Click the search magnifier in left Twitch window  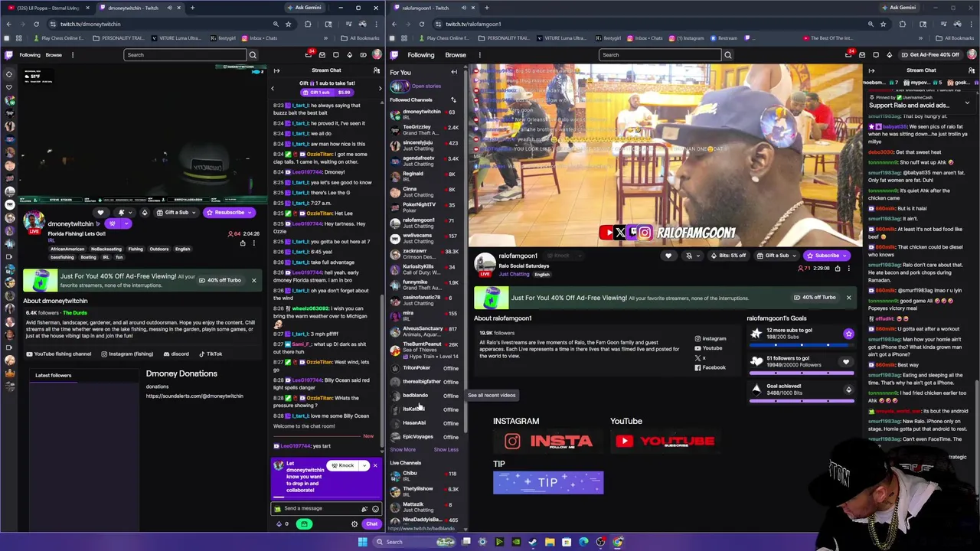(253, 55)
